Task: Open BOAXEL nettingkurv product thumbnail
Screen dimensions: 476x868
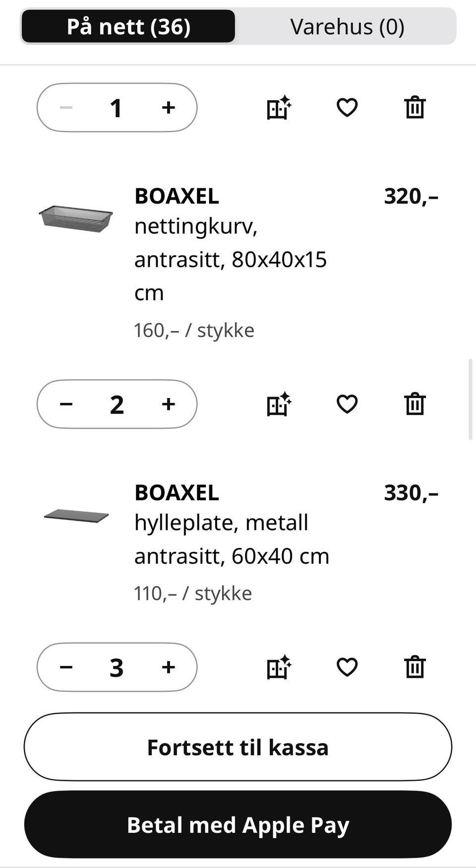Action: tap(76, 218)
